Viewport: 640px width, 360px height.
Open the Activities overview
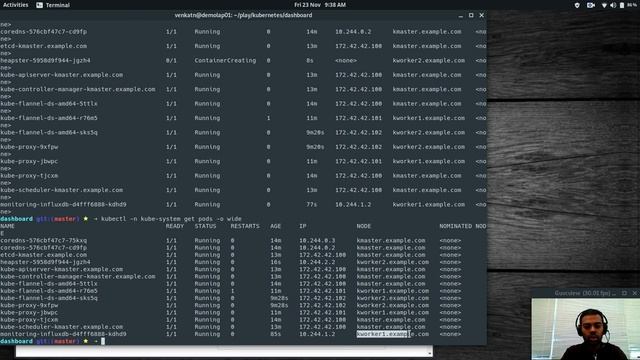16,5
